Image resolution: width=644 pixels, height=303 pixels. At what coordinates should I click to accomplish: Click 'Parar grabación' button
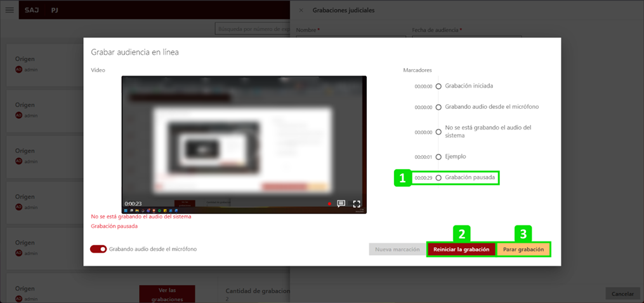[523, 250]
